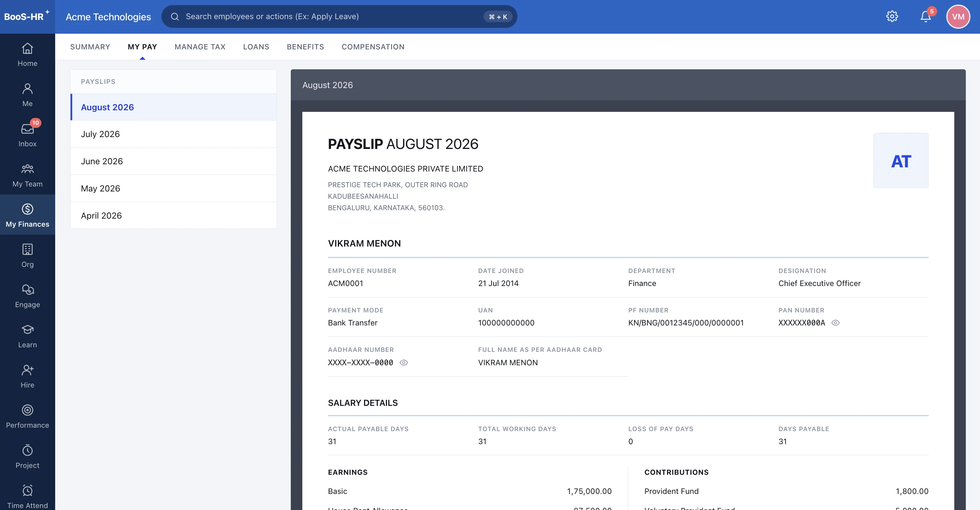
Task: Focus the search employees or actions field
Action: click(x=339, y=16)
